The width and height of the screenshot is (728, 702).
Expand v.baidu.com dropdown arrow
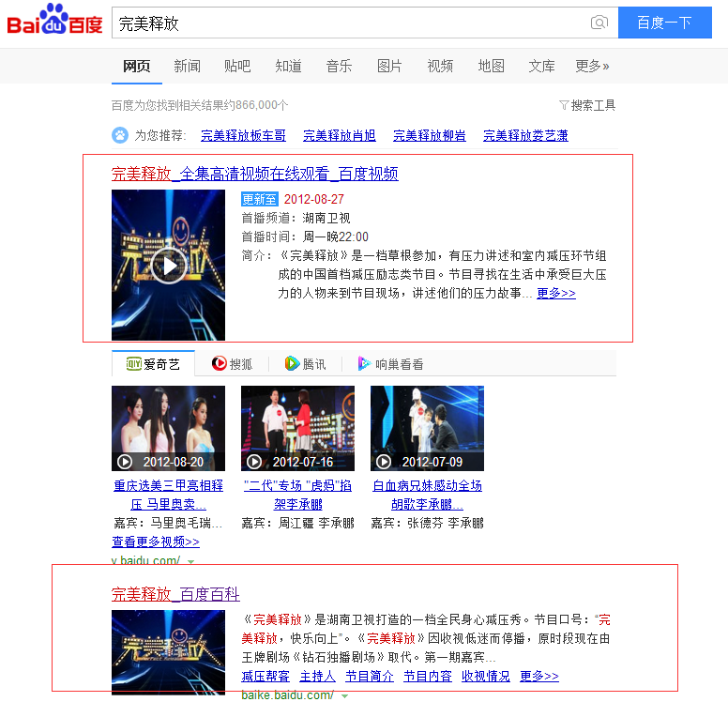point(190,561)
